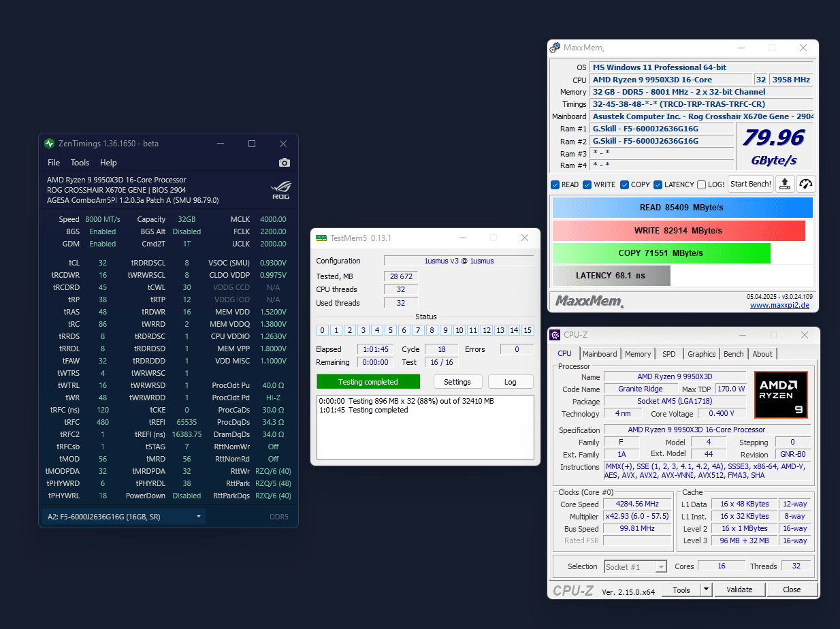
Task: Uncheck the COPY checkbox in MaxxMem
Action: [625, 184]
